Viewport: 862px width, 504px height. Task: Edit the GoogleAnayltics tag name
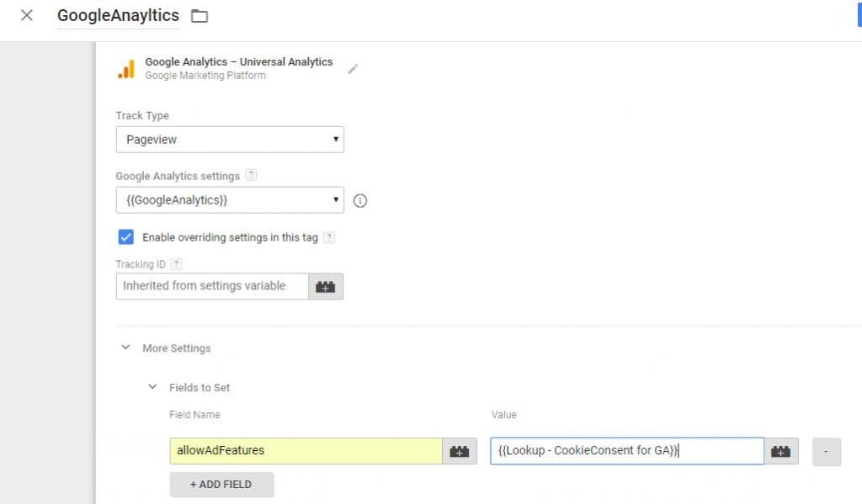click(118, 15)
